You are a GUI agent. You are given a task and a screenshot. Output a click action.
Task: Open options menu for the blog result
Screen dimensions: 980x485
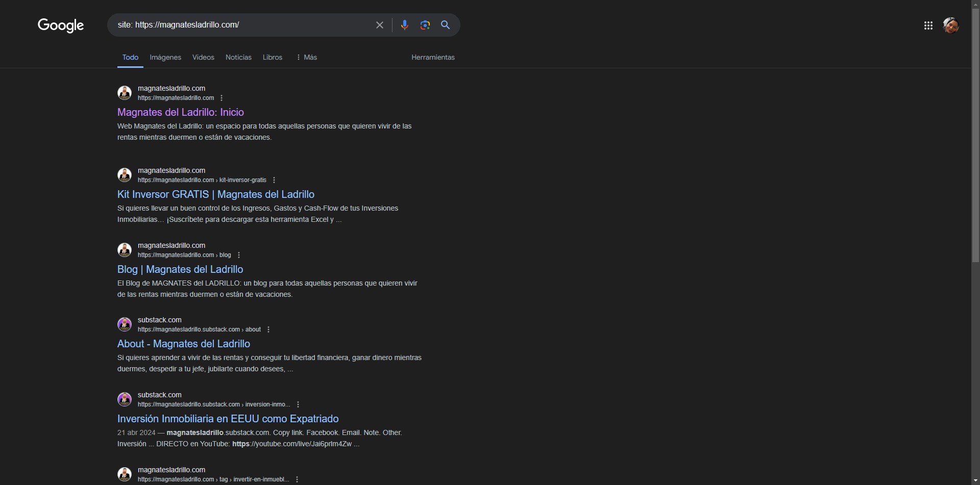(239, 255)
